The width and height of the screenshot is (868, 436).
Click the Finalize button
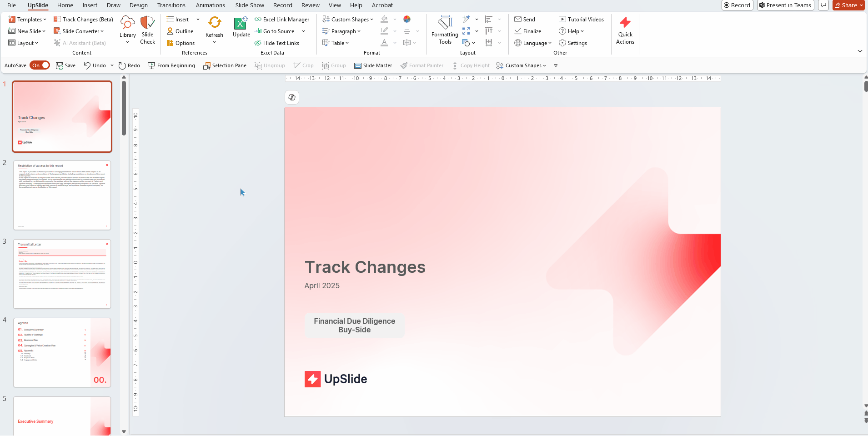coord(527,31)
